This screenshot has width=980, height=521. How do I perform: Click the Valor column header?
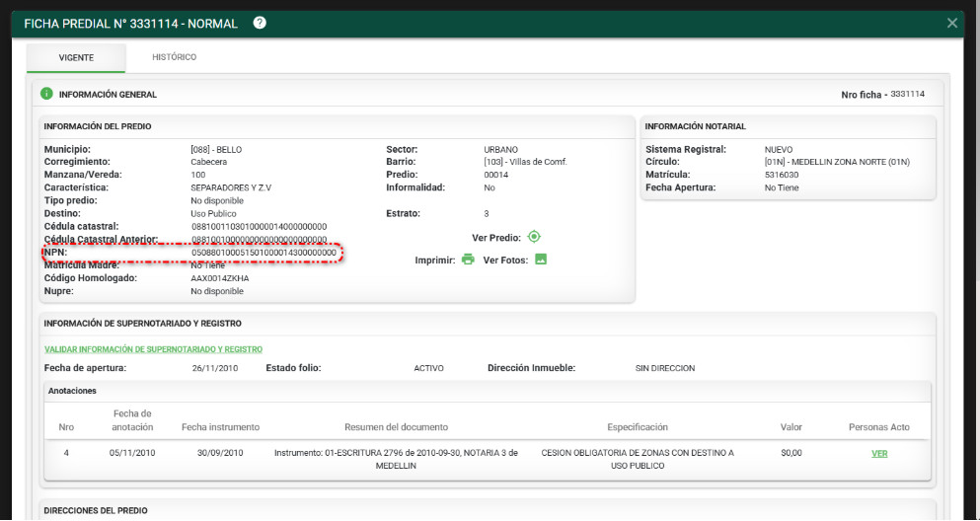792,427
